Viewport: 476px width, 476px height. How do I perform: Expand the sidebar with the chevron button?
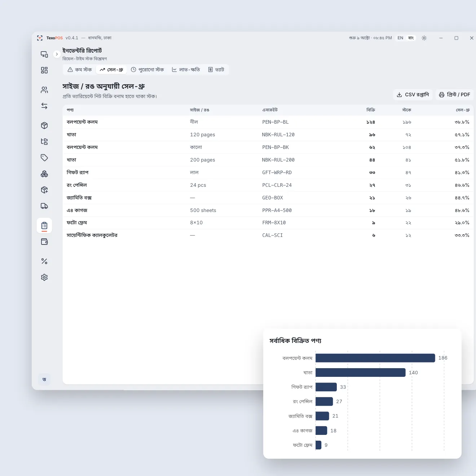click(x=57, y=54)
